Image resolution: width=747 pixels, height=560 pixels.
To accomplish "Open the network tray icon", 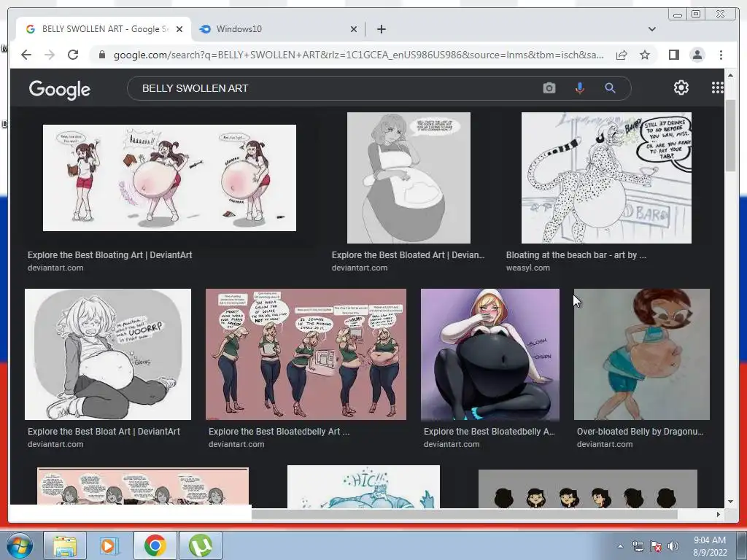I will [x=638, y=546].
